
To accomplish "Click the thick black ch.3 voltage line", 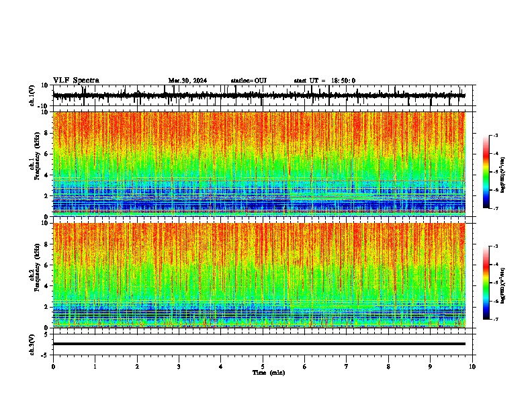I will coord(259,344).
